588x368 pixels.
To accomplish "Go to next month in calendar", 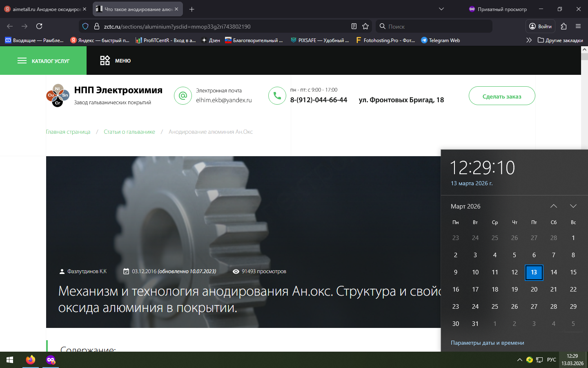I will click(573, 206).
